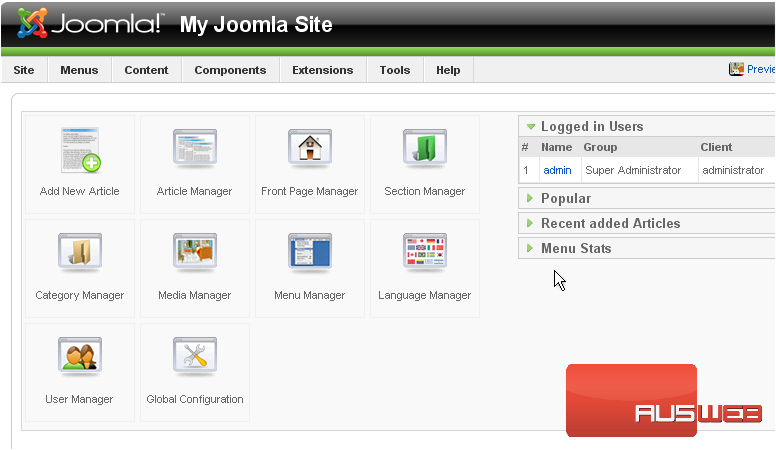The height and width of the screenshot is (450, 776).
Task: Open the Components menu
Action: (230, 70)
